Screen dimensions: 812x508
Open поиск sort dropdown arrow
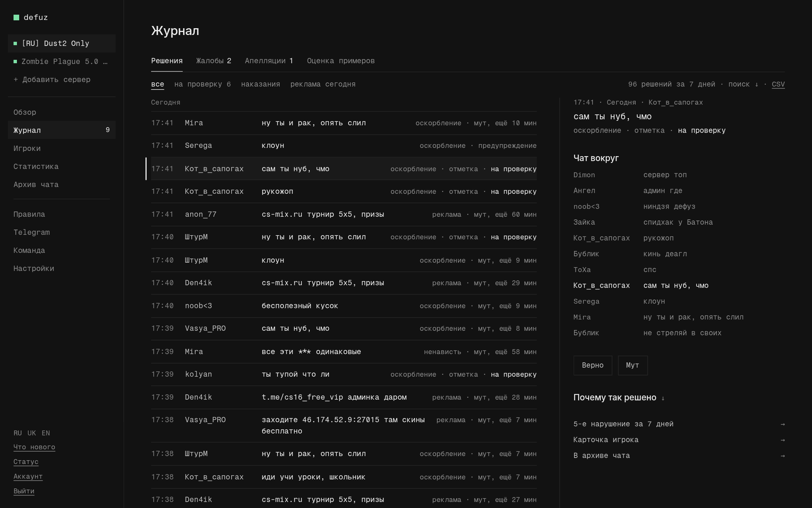pos(756,84)
